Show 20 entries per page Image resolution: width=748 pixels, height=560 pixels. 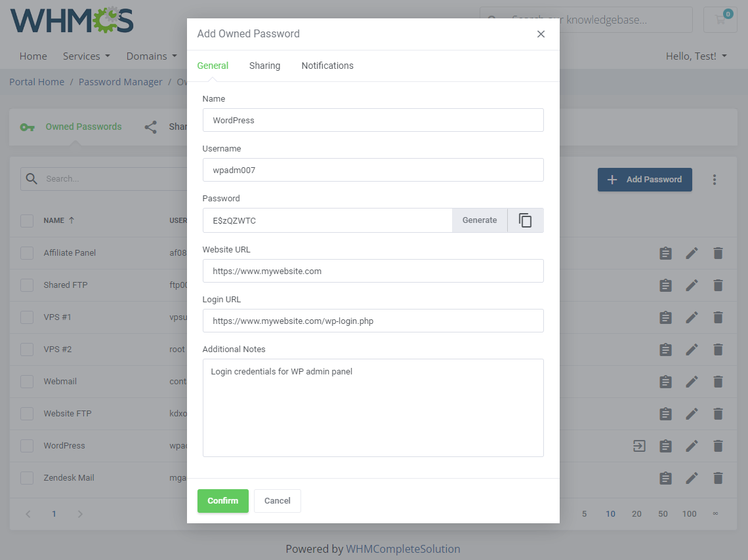[x=636, y=513]
